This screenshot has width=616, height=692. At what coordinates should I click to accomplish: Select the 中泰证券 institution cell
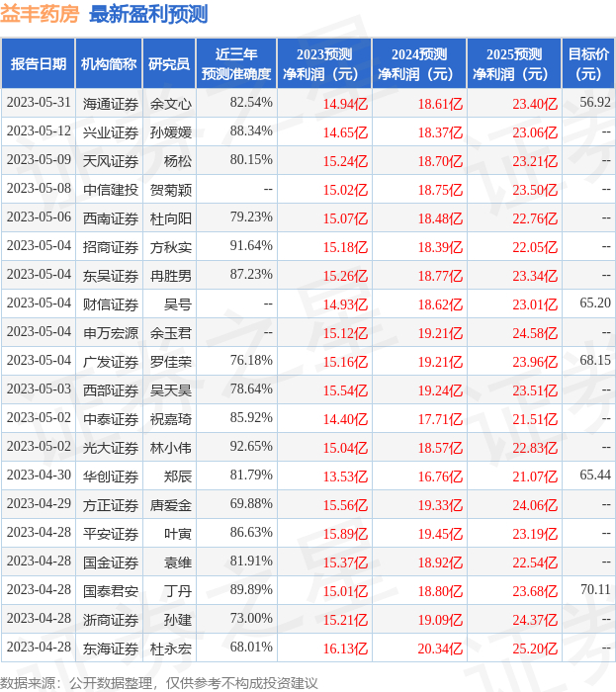pos(111,419)
